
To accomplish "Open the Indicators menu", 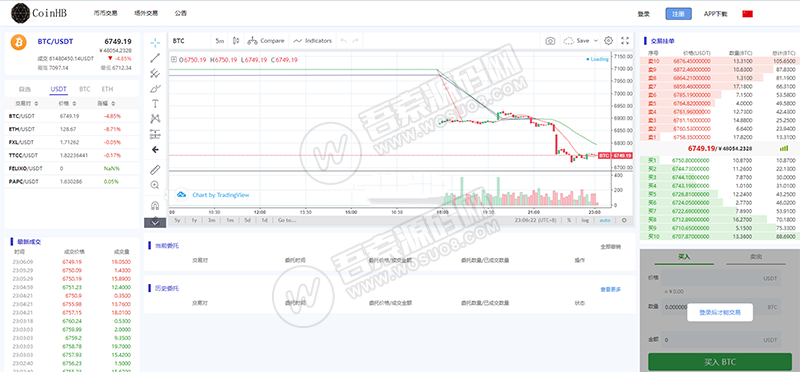I will (x=312, y=40).
